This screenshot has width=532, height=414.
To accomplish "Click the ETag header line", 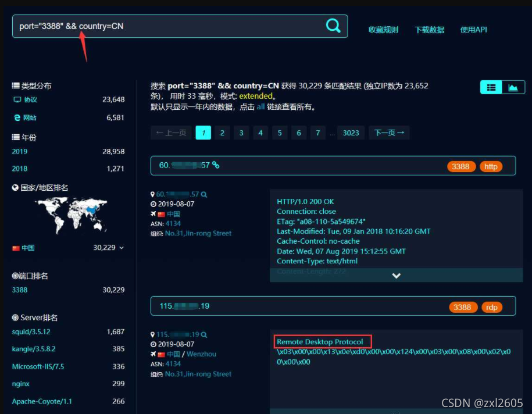I will [x=321, y=222].
